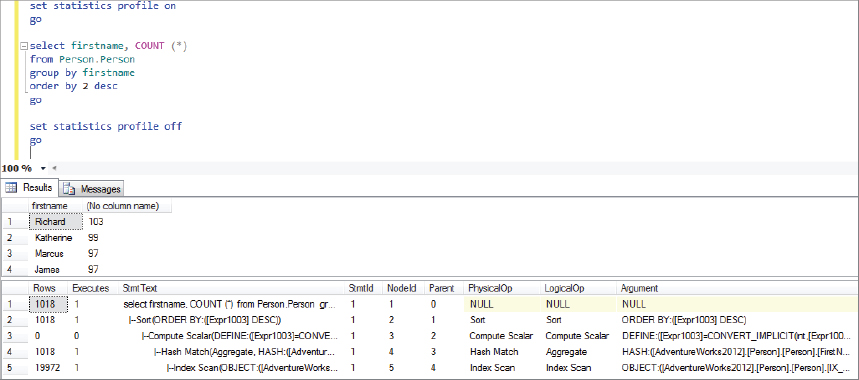This screenshot has width=859, height=380.
Task: Place cursor on 'from Person.Person' line
Action: [82, 59]
